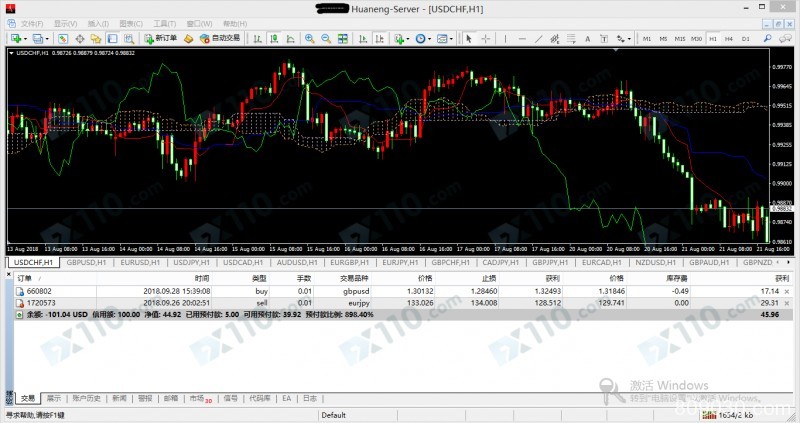Select the Cursor arrow tool
This screenshot has height=423, width=800.
click(x=469, y=39)
